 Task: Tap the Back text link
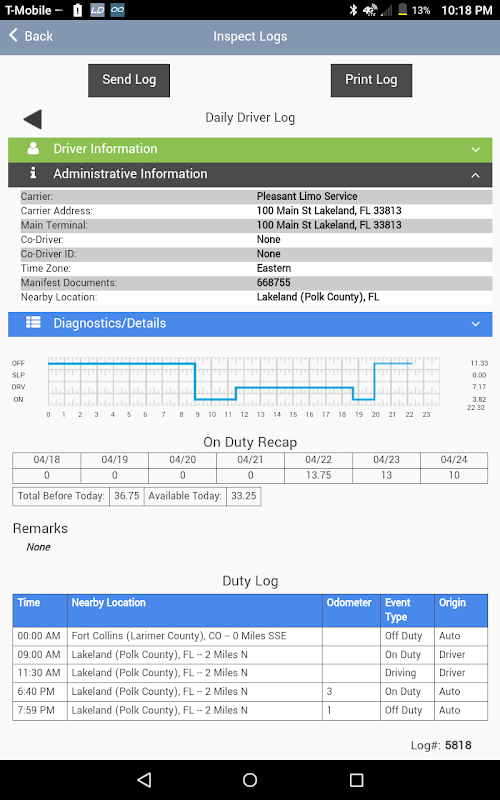coord(39,36)
